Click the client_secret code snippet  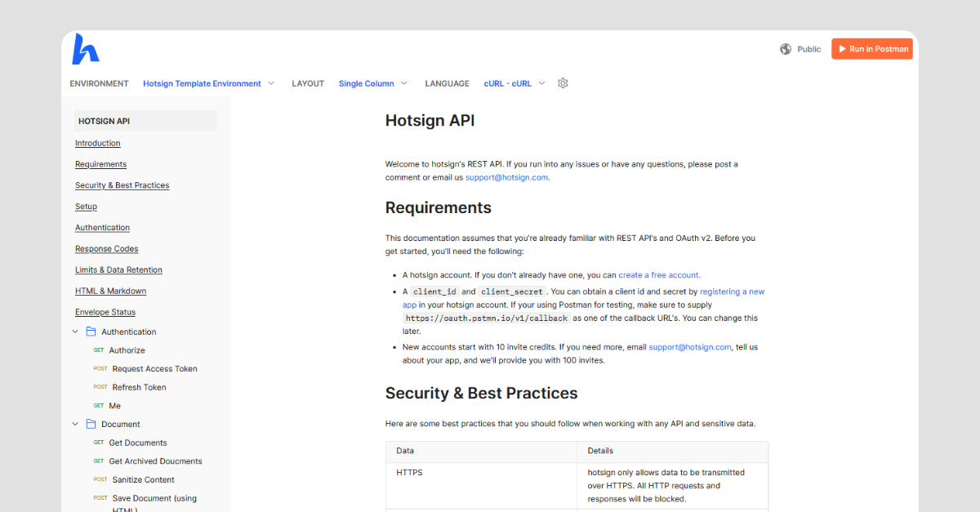(512, 292)
